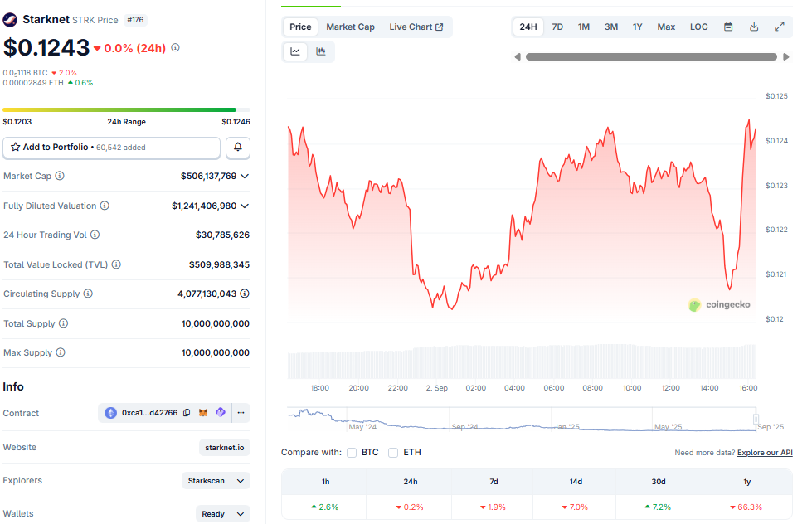Click the chart horizontal scroll bar
The height and width of the screenshot is (524, 812).
click(651, 57)
